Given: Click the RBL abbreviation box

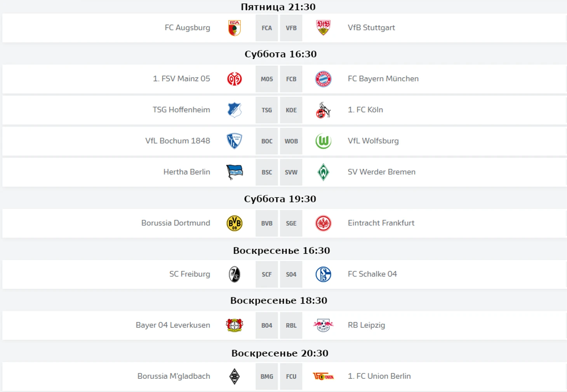Looking at the screenshot, I should (291, 325).
